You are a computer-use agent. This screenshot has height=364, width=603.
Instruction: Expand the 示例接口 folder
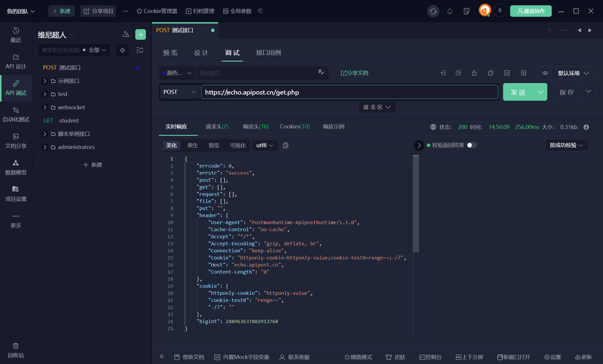pyautogui.click(x=45, y=81)
